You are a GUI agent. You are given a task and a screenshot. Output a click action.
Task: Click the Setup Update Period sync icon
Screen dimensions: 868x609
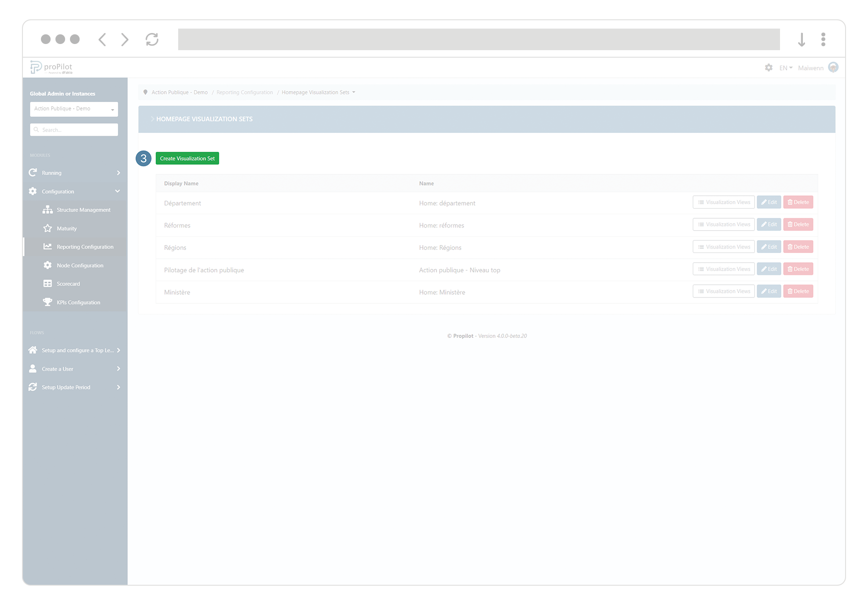[x=33, y=387]
